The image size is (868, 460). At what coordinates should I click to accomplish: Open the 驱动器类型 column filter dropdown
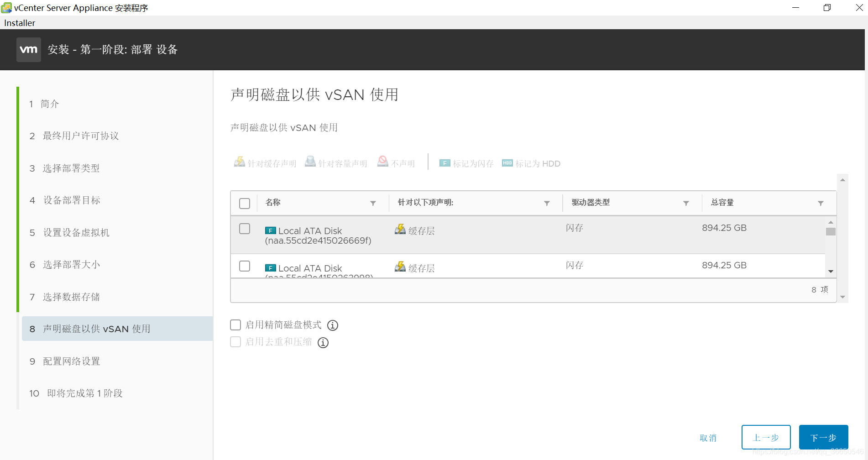tap(686, 204)
